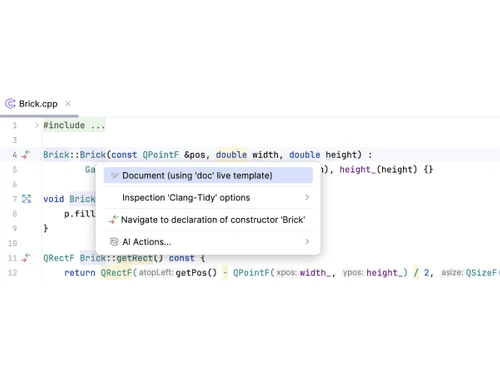Click 'QPointF' type in constructor signature
This screenshot has width=500, height=375.
161,155
